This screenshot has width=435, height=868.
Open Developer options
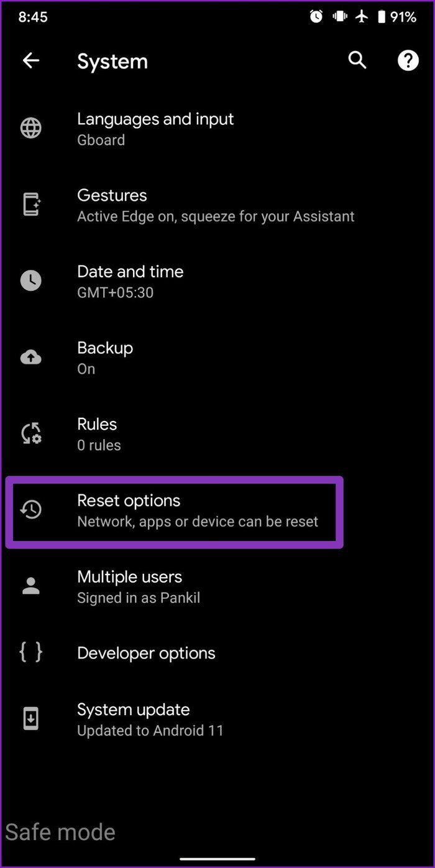click(217, 653)
